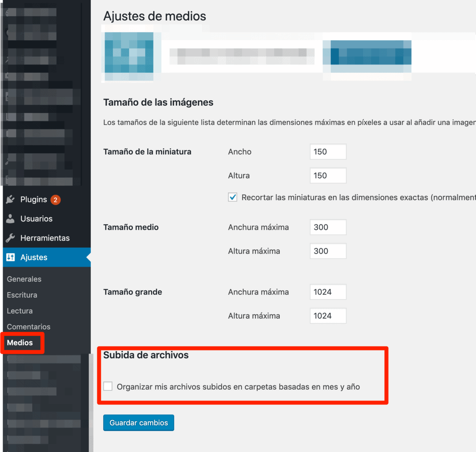Click the Tamaño medio label
The height and width of the screenshot is (452, 476).
(131, 227)
